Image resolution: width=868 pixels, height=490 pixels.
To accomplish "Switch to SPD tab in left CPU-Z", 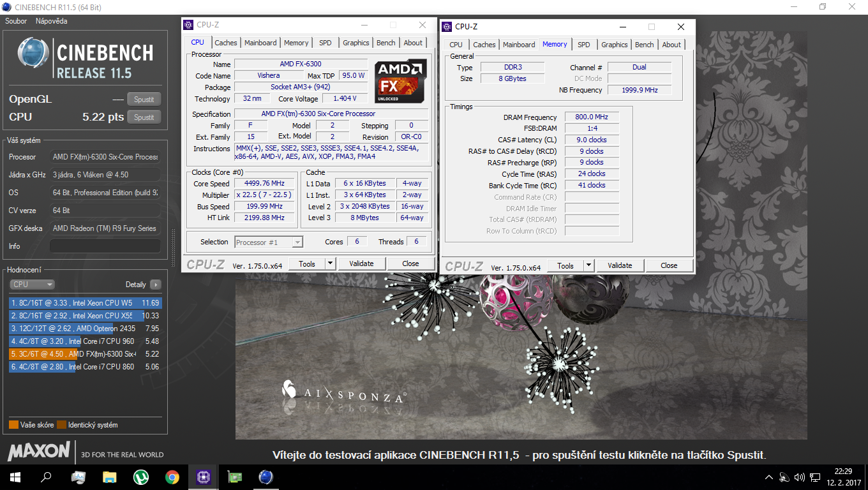I will click(x=325, y=43).
